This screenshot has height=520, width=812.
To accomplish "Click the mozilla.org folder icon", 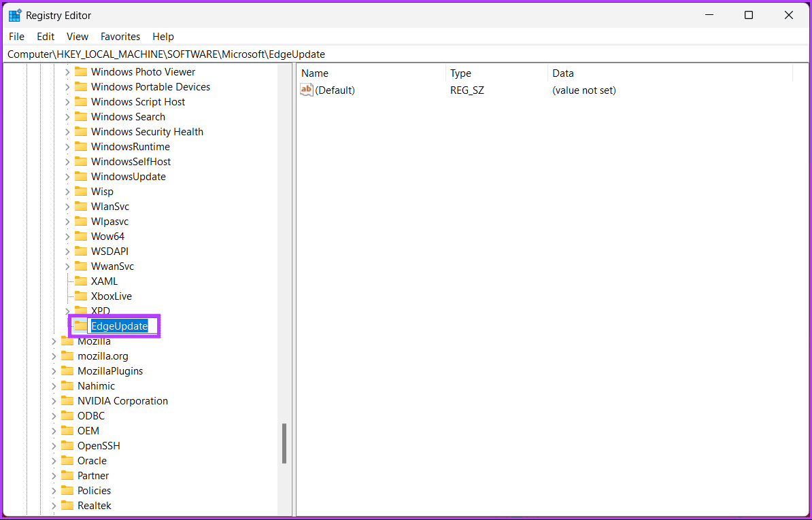I will 67,356.
